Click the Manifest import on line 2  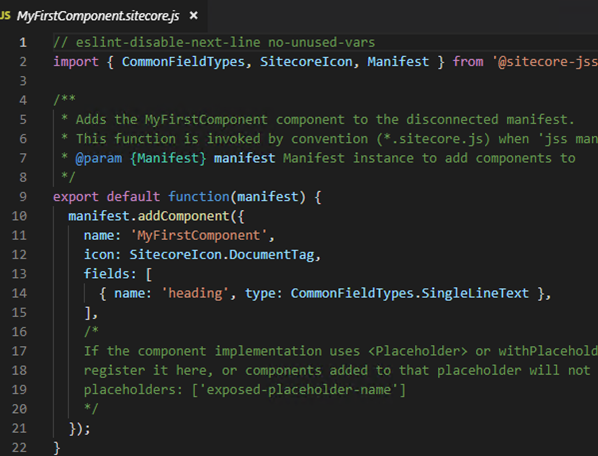pos(398,62)
